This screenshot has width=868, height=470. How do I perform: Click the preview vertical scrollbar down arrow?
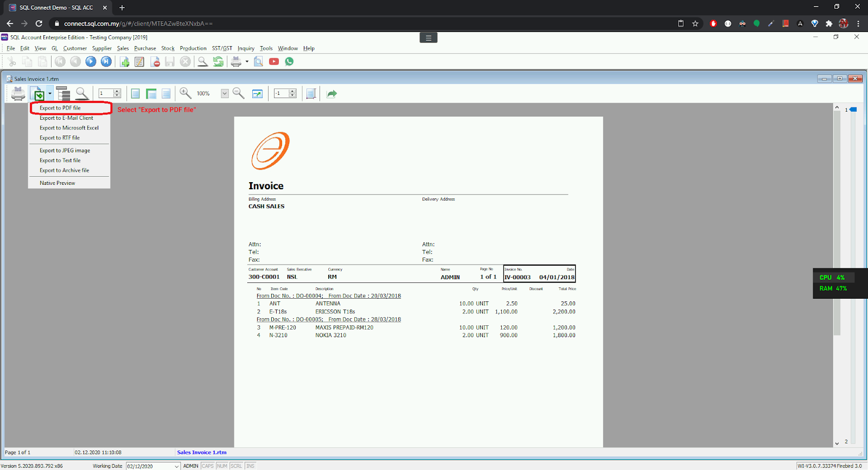[837, 443]
